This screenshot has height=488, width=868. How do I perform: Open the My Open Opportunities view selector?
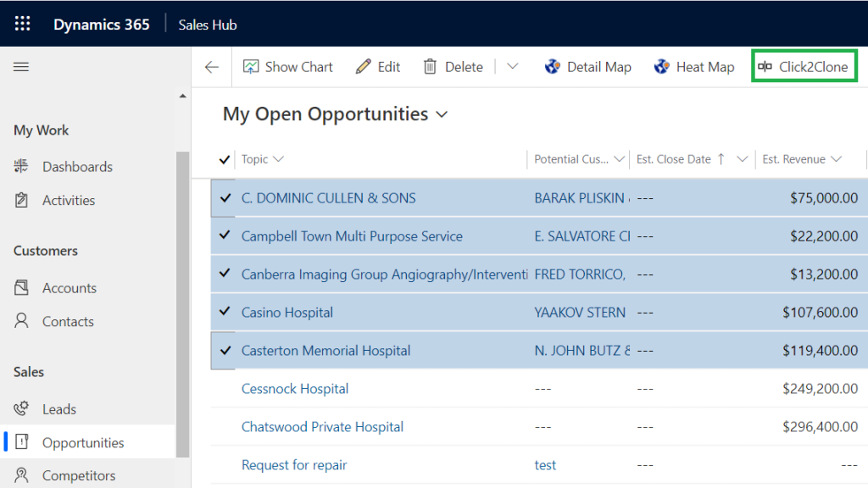441,114
